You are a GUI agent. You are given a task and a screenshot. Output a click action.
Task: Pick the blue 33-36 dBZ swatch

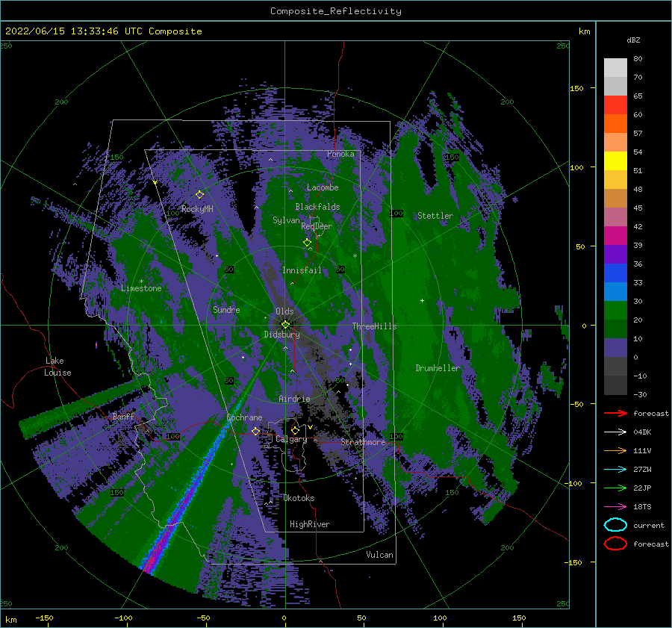(615, 273)
